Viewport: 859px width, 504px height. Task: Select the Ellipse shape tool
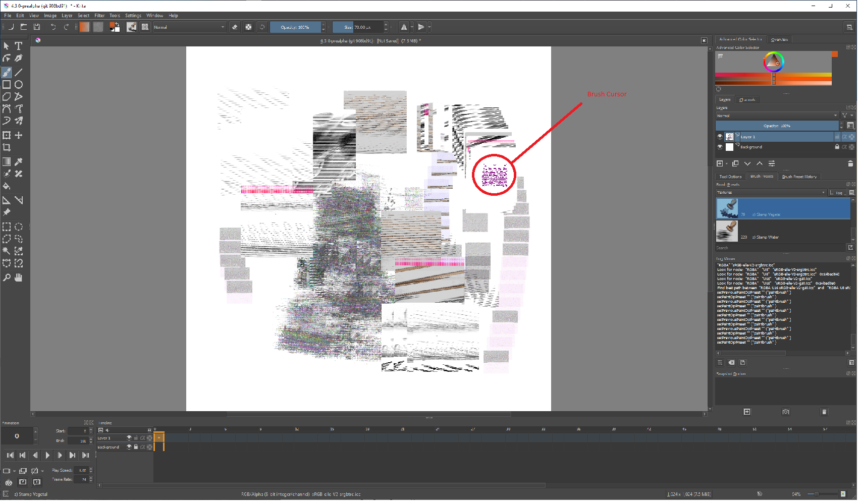point(19,85)
